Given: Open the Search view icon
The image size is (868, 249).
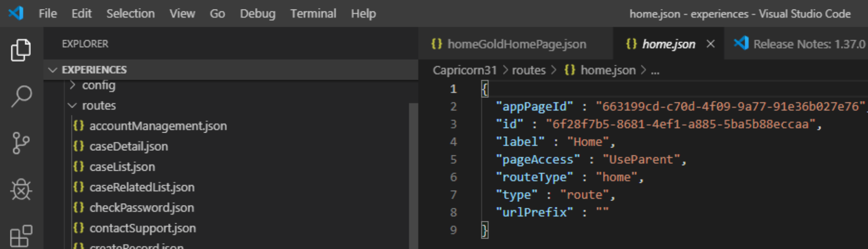Looking at the screenshot, I should [x=21, y=96].
